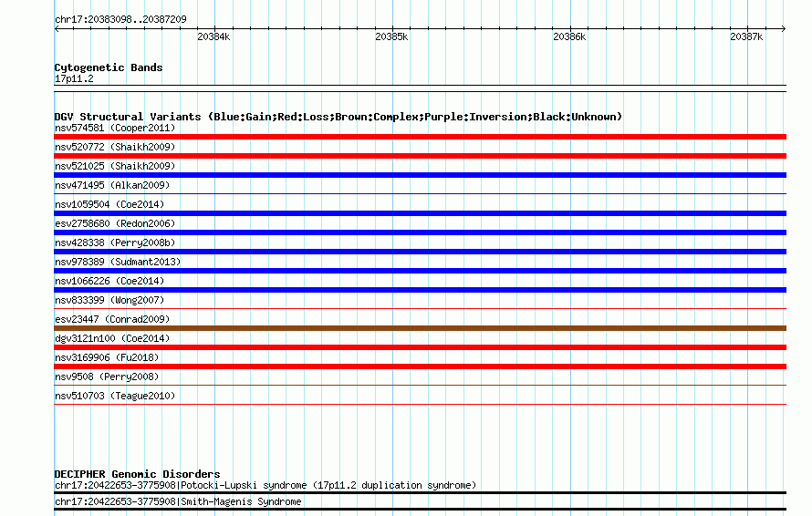
Task: Click the DGV Structural Variants track title
Action: tap(338, 117)
